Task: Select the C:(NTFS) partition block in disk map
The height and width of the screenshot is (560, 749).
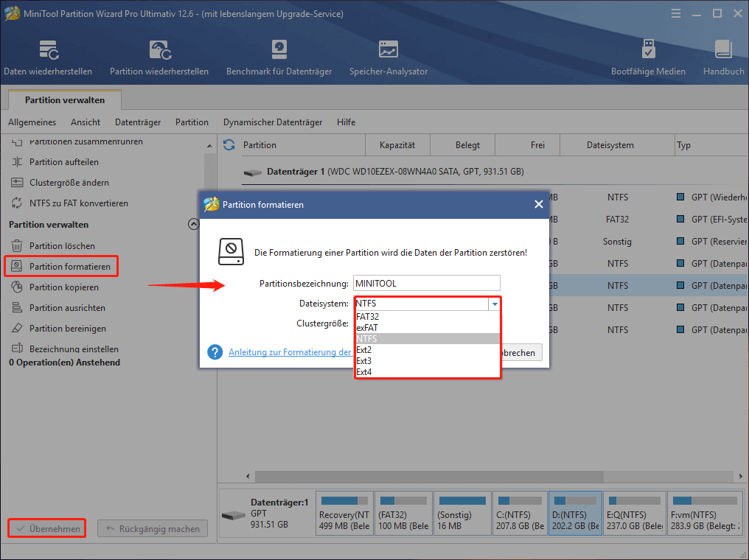Action: coord(520,514)
